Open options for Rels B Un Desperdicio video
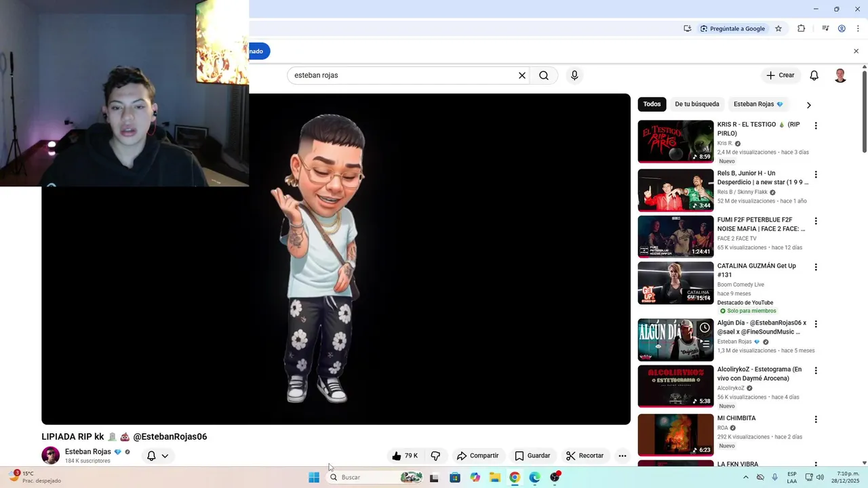Screen dimensions: 868x488 [x=816, y=175]
